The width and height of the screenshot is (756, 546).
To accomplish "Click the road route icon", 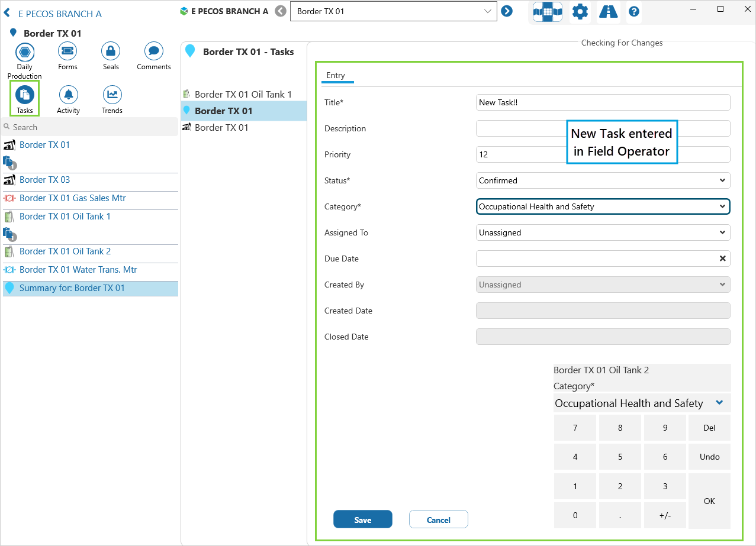I will click(x=608, y=12).
